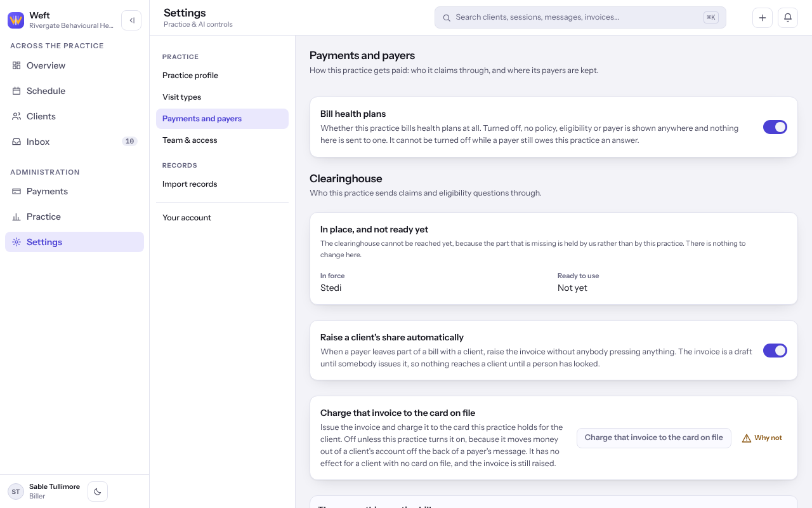This screenshot has height=508, width=812.
Task: Select Payments and payers section
Action: (222, 119)
